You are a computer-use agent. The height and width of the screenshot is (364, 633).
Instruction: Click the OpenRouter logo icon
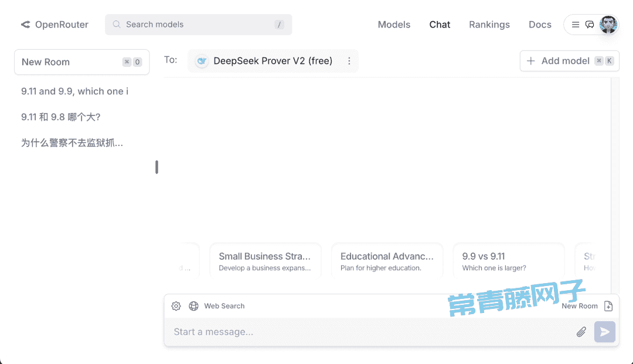pyautogui.click(x=25, y=25)
